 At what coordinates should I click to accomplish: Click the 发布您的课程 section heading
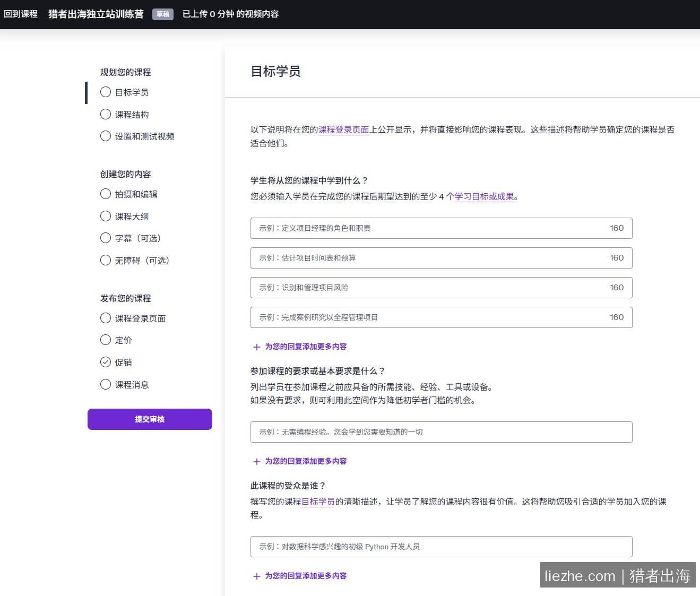pos(125,298)
